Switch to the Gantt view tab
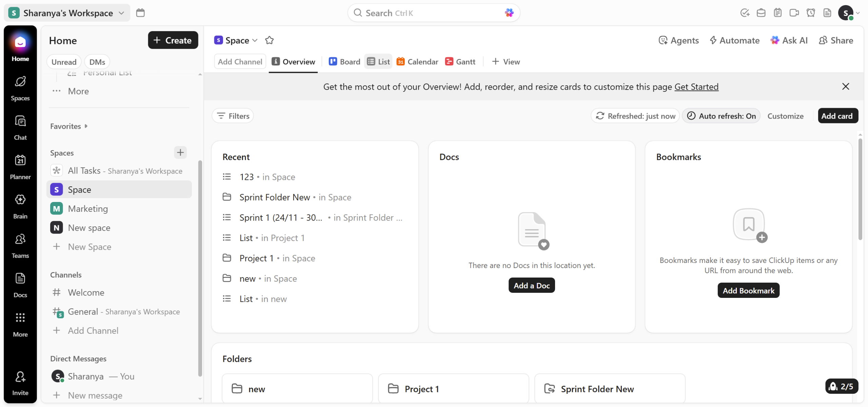Viewport: 868px width, 407px height. pos(460,62)
